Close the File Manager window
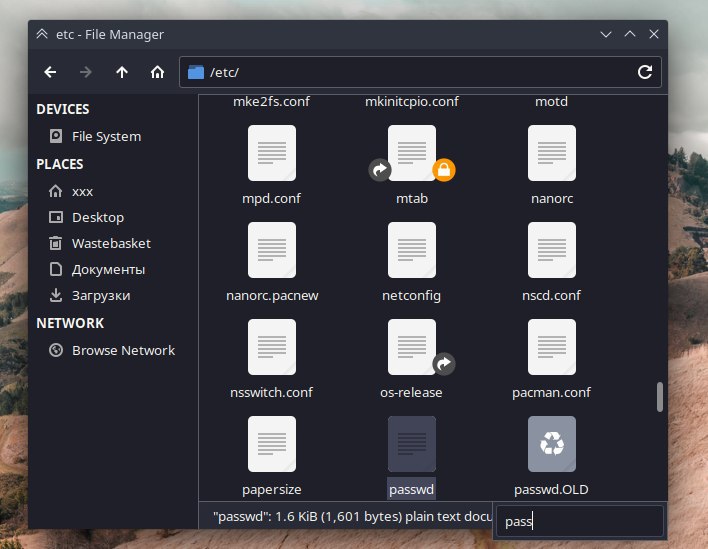708x549 pixels. [x=653, y=34]
